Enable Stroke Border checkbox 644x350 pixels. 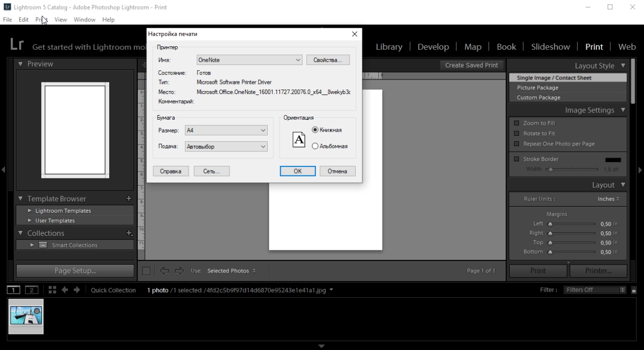click(516, 159)
